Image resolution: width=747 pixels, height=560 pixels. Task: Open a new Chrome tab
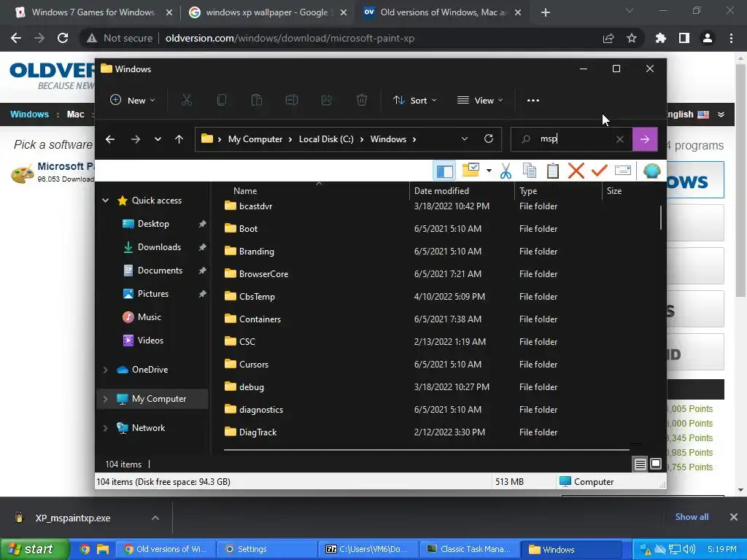(546, 12)
